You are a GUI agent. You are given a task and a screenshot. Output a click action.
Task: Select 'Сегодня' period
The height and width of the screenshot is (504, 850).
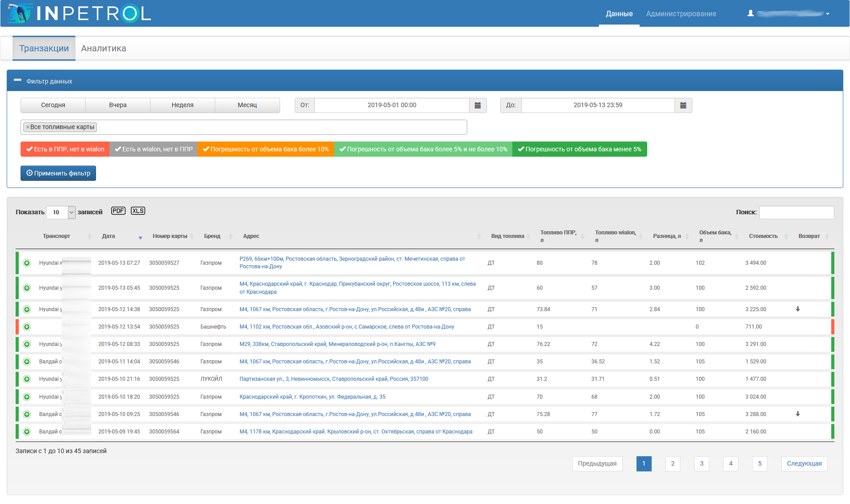53,105
